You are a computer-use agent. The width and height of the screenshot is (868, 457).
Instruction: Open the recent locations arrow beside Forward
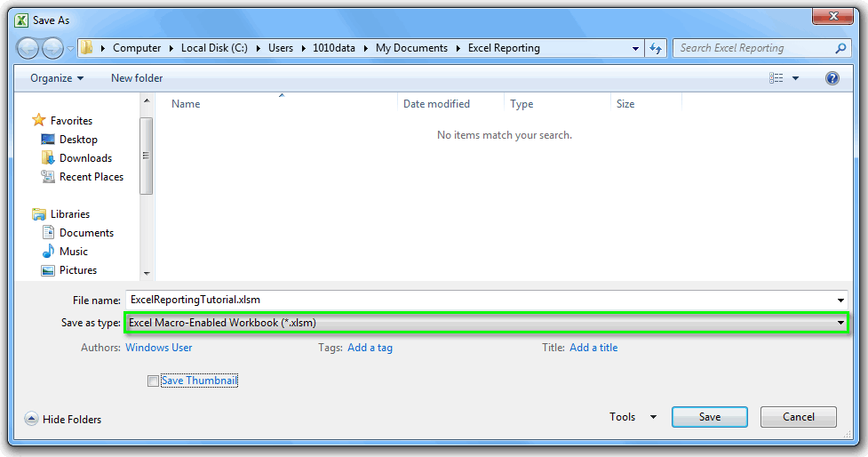click(x=70, y=49)
